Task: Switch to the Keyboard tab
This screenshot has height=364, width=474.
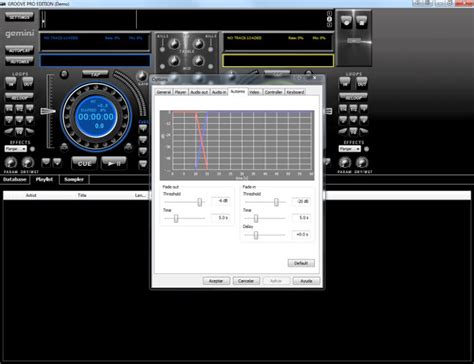Action: coord(295,92)
